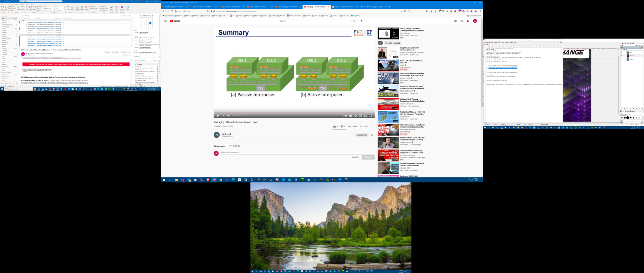The image size is (644, 273).
Task: Open the YouTube hamburger guide menu
Action: [x=165, y=21]
